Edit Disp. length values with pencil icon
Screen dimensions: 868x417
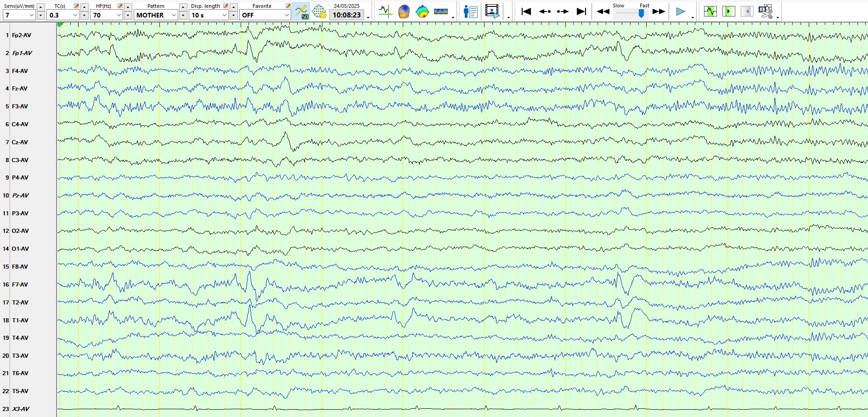225,6
